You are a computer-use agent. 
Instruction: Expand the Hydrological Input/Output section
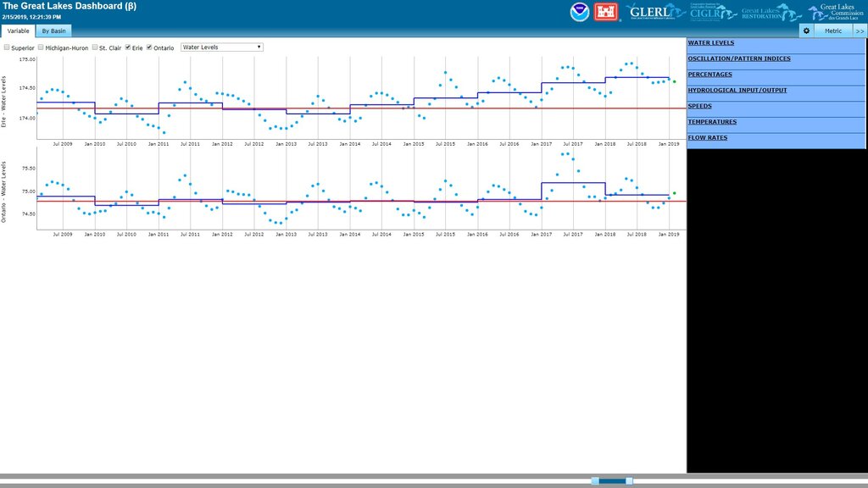coord(737,90)
